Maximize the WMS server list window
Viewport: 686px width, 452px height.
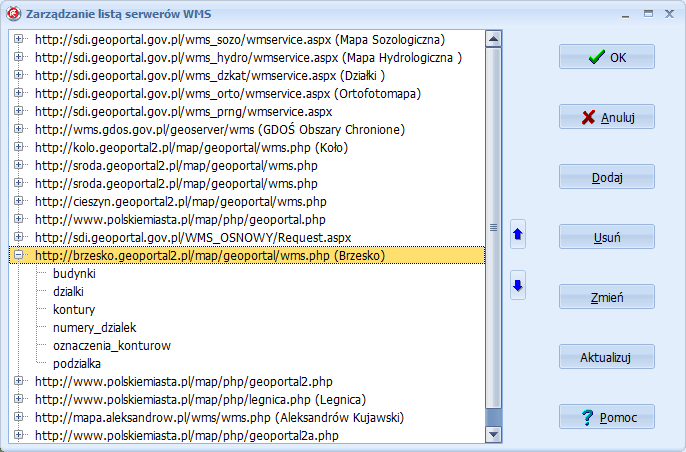click(x=648, y=14)
